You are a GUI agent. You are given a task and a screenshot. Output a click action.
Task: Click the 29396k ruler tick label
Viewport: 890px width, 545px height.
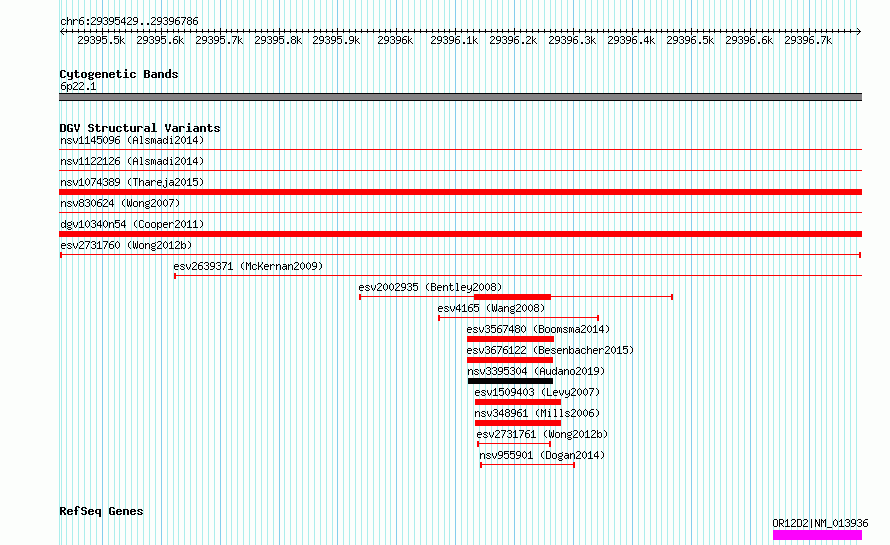pos(395,40)
